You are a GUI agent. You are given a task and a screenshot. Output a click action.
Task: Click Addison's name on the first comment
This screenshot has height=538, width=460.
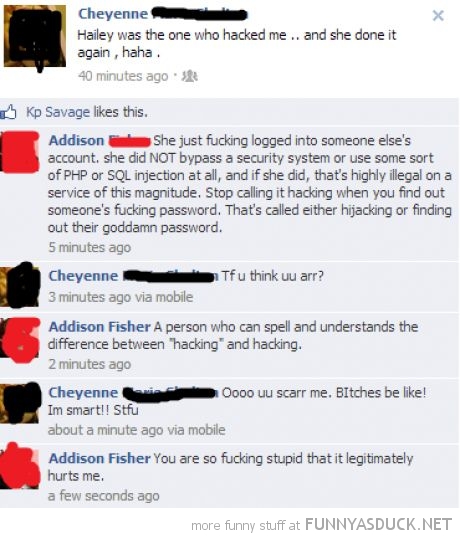tap(99, 141)
